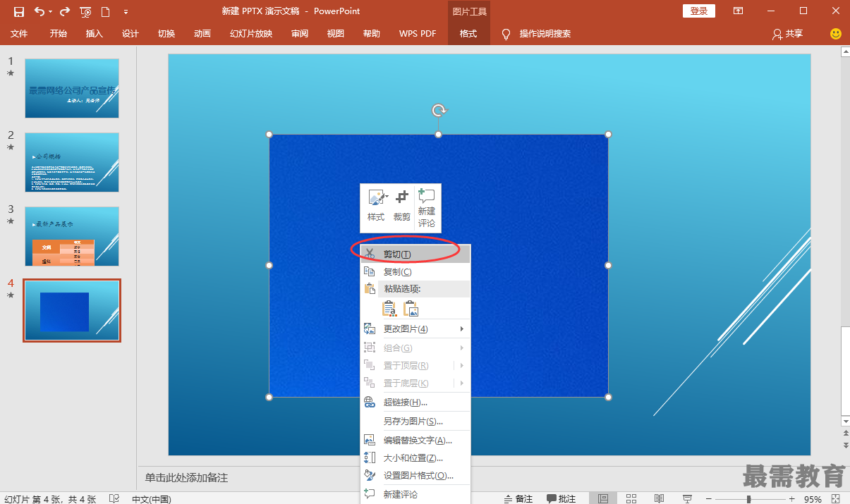Image resolution: width=850 pixels, height=504 pixels.
Task: Toggle the 批注 comments pane button
Action: pyautogui.click(x=561, y=498)
